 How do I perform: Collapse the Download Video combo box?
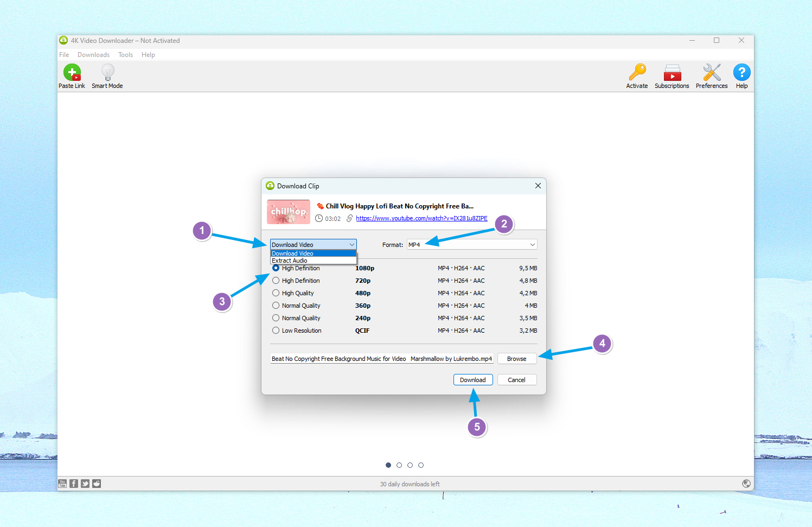313,245
